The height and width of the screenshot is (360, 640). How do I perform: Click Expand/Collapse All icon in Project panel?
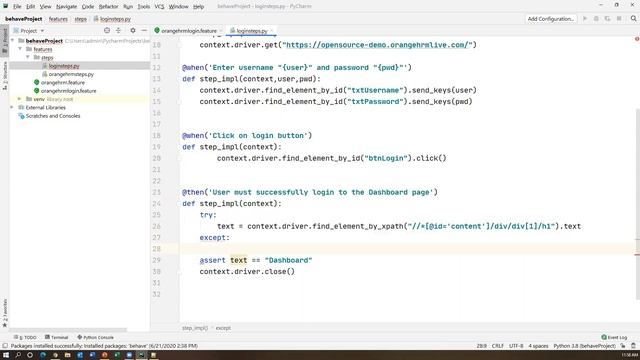pyautogui.click(x=118, y=31)
